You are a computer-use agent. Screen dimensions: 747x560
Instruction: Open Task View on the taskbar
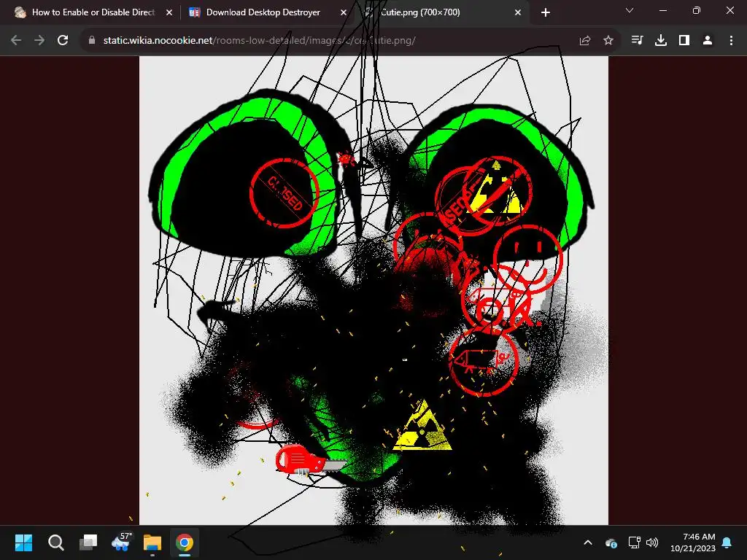click(88, 542)
